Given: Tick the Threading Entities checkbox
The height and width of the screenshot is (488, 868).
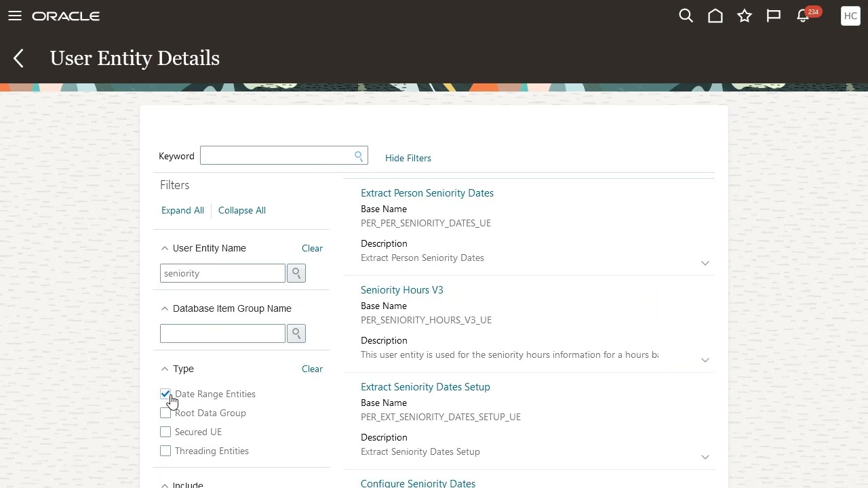Looking at the screenshot, I should [x=165, y=451].
